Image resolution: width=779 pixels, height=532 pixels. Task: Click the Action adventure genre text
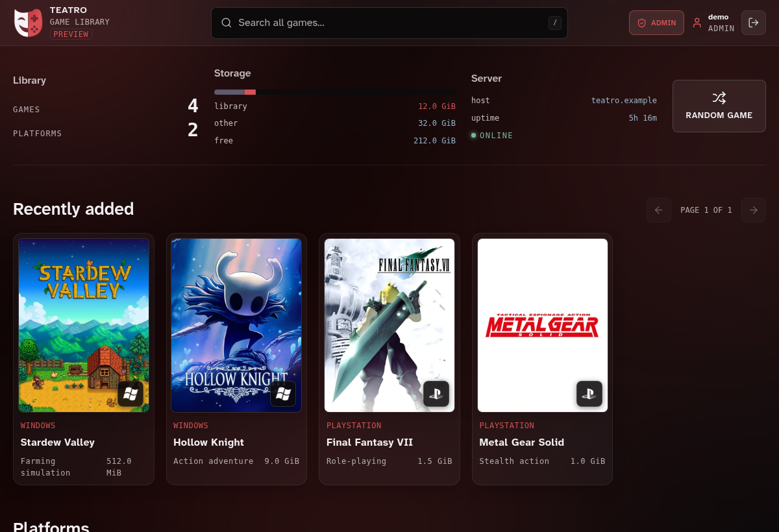(214, 461)
